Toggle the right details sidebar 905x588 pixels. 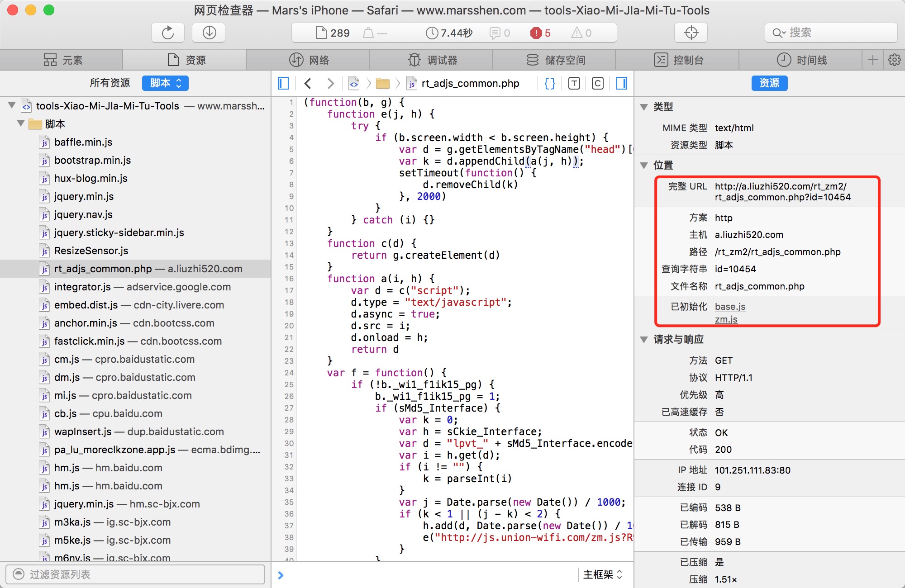click(x=622, y=83)
